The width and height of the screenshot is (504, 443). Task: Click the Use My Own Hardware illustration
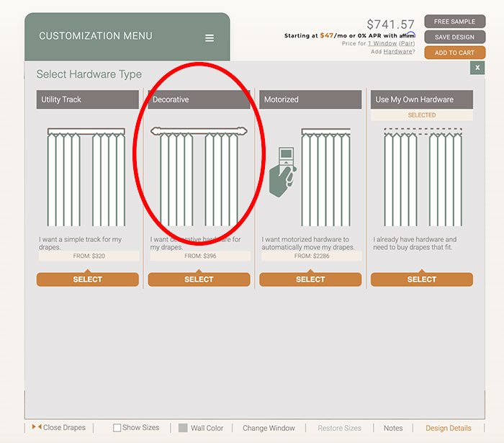pos(421,176)
